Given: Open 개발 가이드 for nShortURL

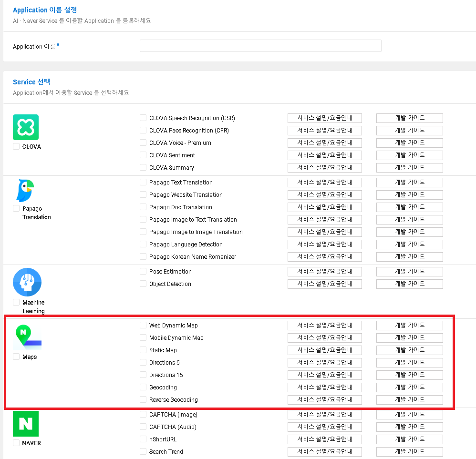Looking at the screenshot, I should [410, 439].
